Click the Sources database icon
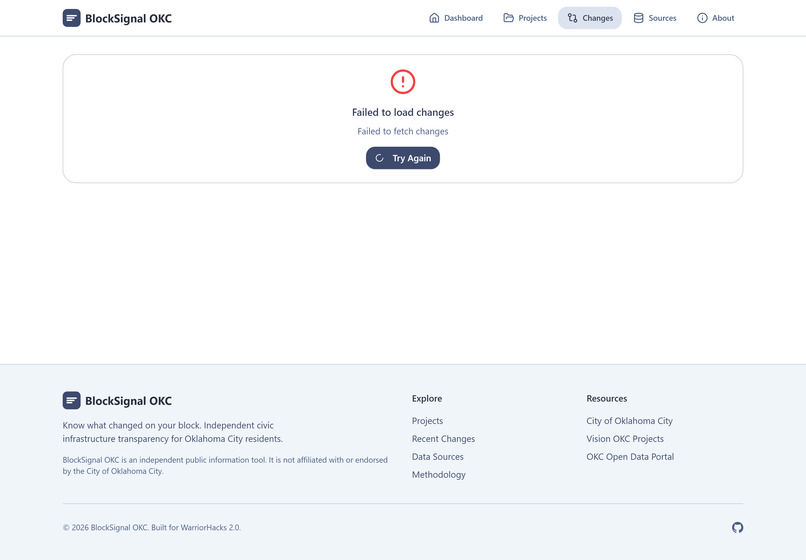 [x=638, y=18]
